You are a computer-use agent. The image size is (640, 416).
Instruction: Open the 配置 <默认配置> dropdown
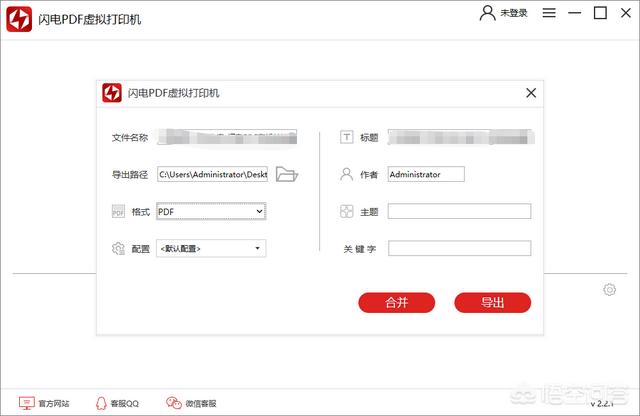click(211, 248)
